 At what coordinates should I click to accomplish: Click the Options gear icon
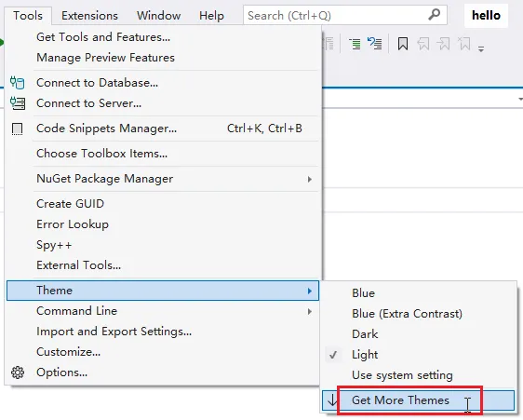pyautogui.click(x=18, y=373)
